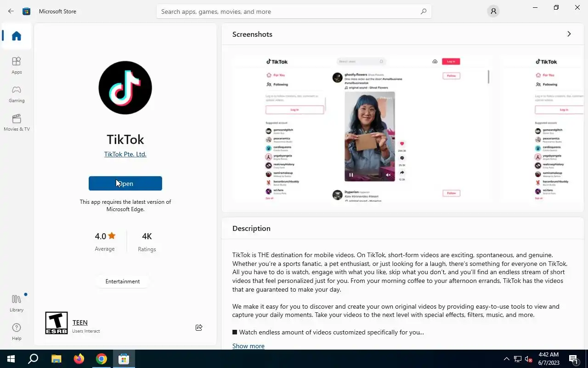Select Home in the sidebar

coord(17,36)
